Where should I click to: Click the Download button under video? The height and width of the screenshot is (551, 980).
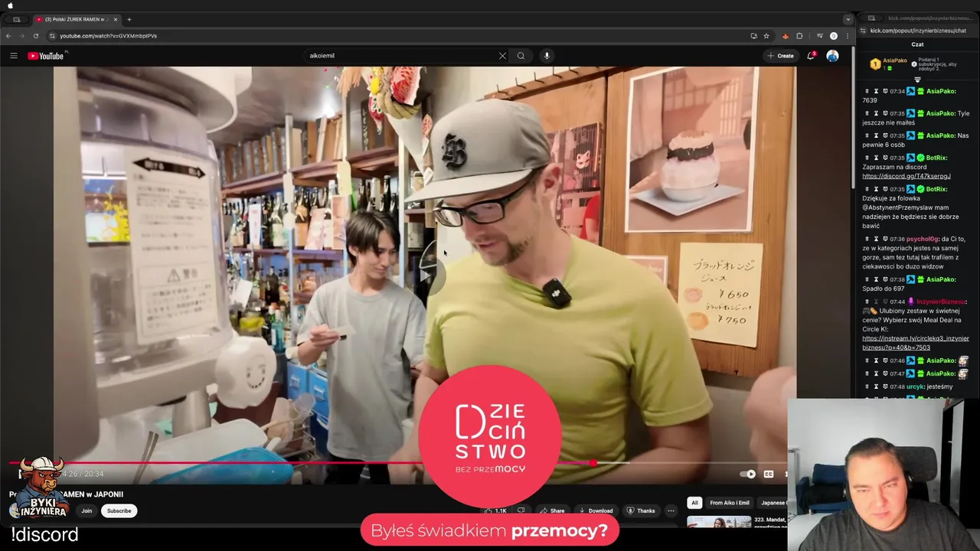click(x=596, y=510)
